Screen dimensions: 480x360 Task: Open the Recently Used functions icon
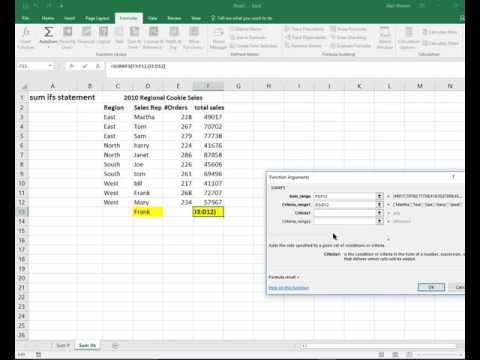(x=67, y=32)
